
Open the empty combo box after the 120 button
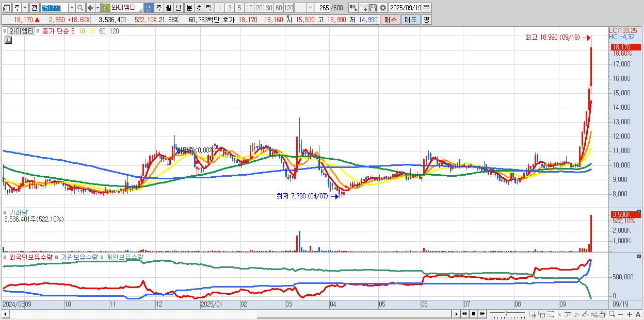[x=304, y=8]
